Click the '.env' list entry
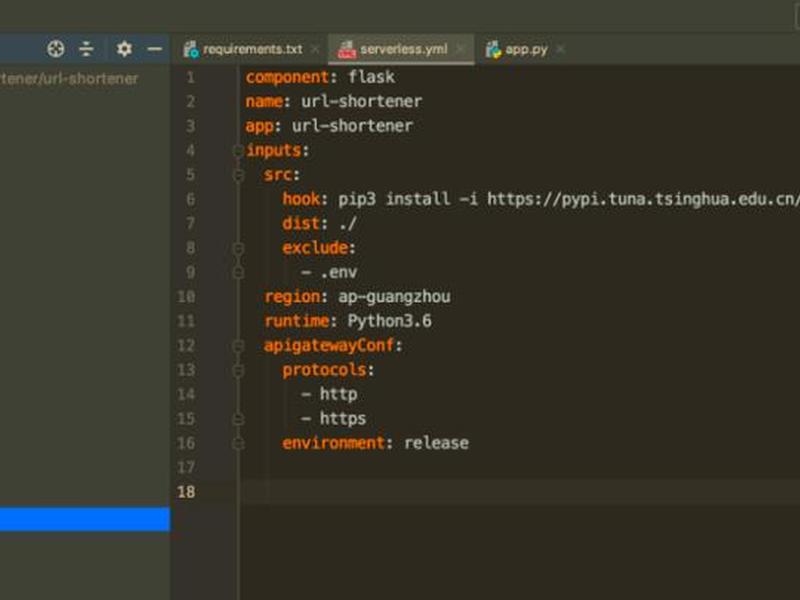The height and width of the screenshot is (600, 800). click(x=338, y=272)
